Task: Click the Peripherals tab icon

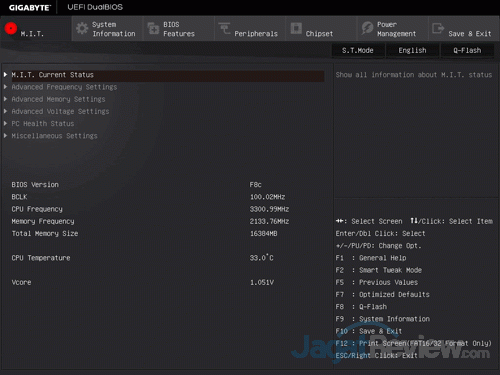Action: 224,29
